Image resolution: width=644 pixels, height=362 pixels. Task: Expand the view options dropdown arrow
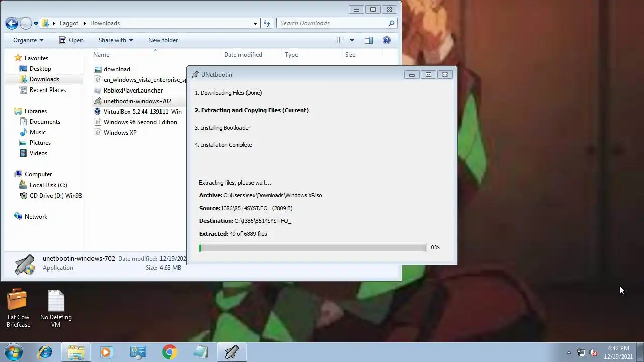tap(352, 40)
